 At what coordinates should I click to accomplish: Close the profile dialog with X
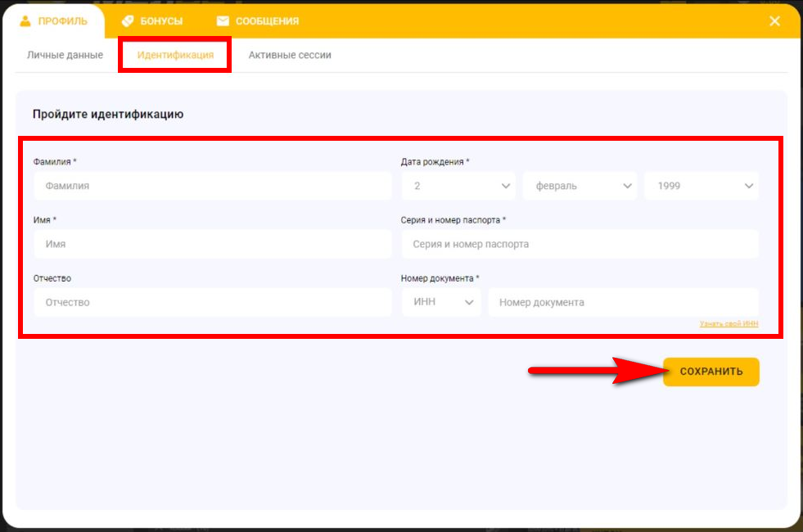coord(774,21)
